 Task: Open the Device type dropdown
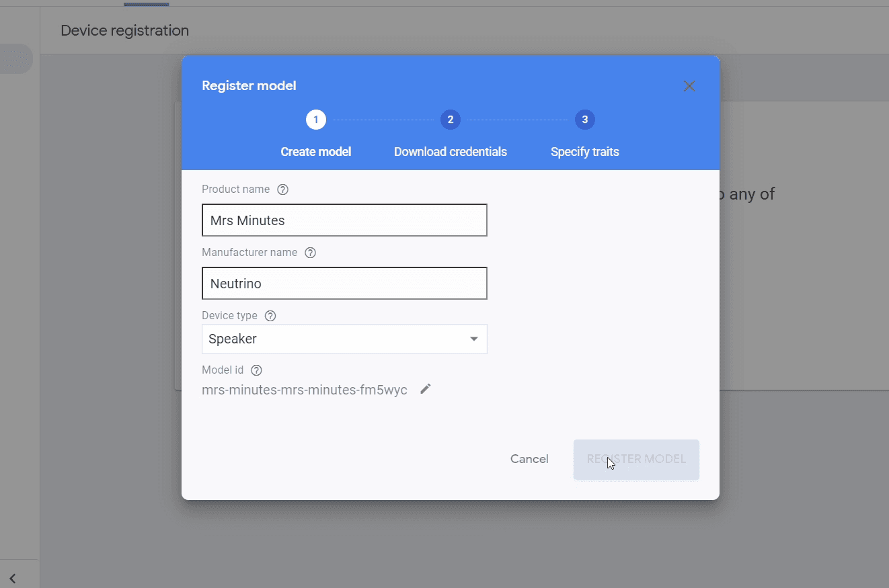point(473,339)
